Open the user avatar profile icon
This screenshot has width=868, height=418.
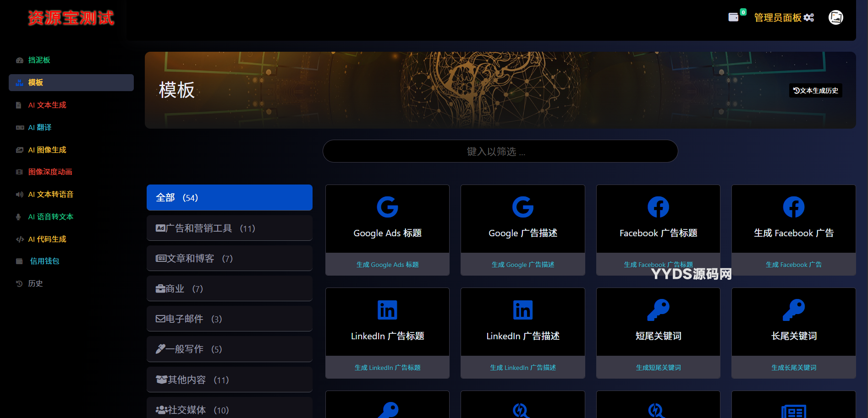coord(835,17)
